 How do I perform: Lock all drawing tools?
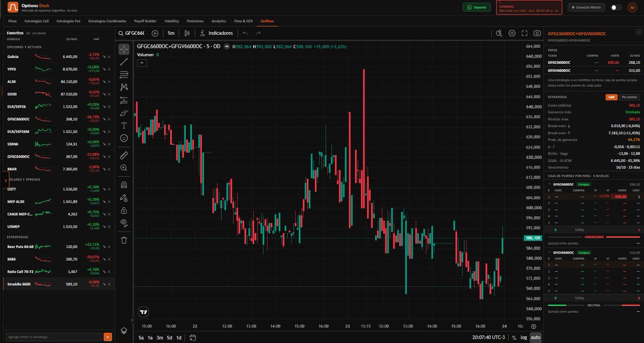pyautogui.click(x=124, y=210)
